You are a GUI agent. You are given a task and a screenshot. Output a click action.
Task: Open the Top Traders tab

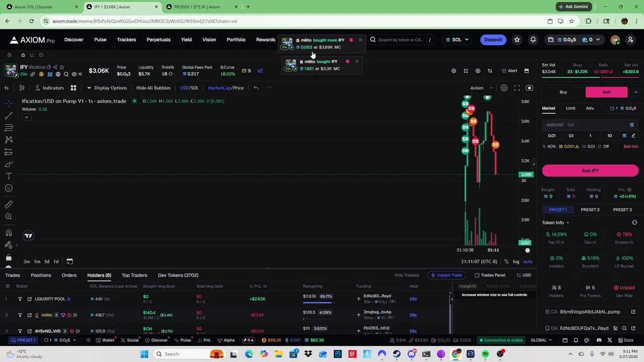(134, 275)
